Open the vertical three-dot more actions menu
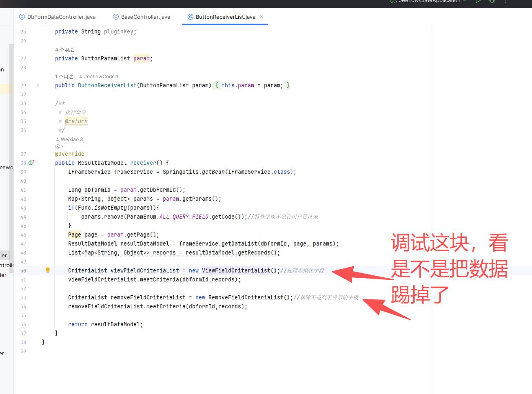This screenshot has width=532, height=394. (506, 2)
